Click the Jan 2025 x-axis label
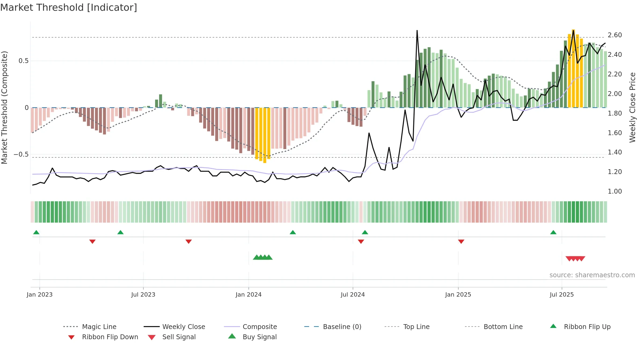The width and height of the screenshot is (644, 362). [x=458, y=294]
